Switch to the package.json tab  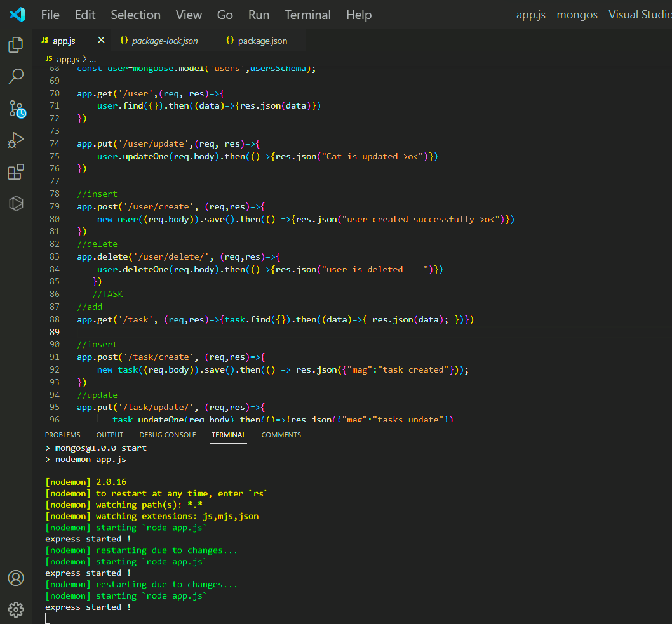pyautogui.click(x=262, y=41)
